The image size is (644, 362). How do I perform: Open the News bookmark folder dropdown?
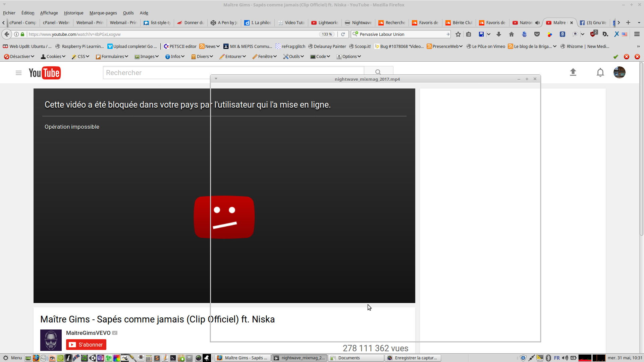point(210,47)
